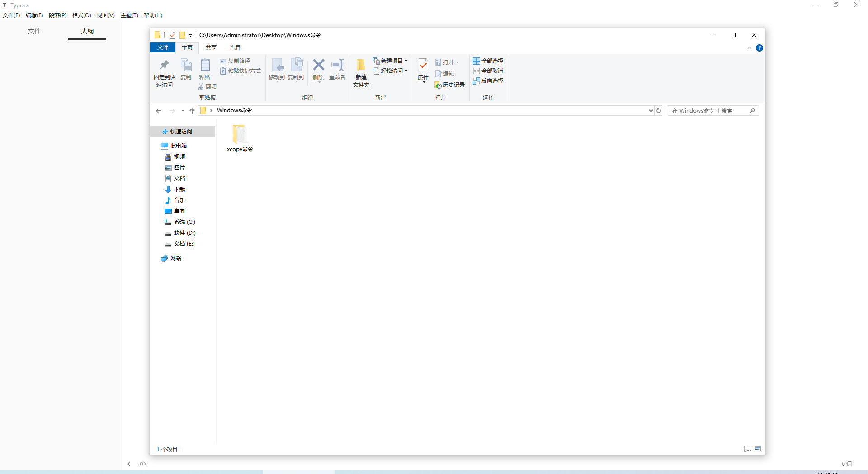The image size is (868, 474).
Task: Click the Pin to Quick Access icon
Action: click(x=164, y=66)
